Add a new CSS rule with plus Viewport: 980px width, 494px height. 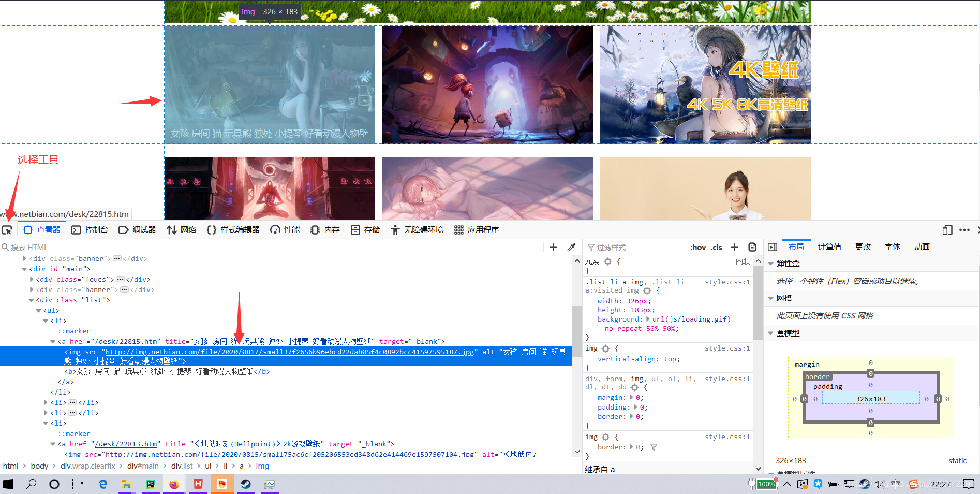click(734, 248)
